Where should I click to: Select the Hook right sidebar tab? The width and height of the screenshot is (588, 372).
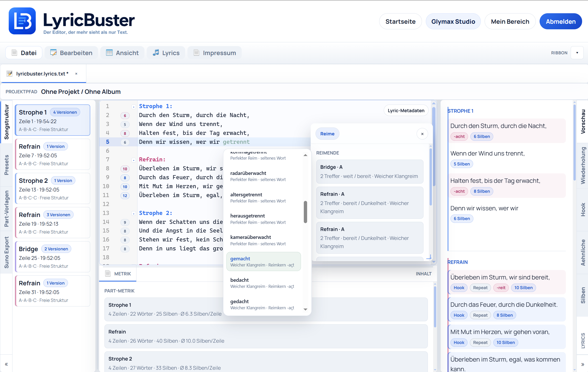point(583,210)
